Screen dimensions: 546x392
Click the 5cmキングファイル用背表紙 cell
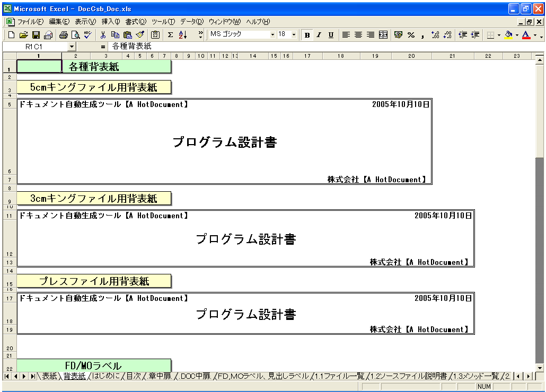point(94,87)
